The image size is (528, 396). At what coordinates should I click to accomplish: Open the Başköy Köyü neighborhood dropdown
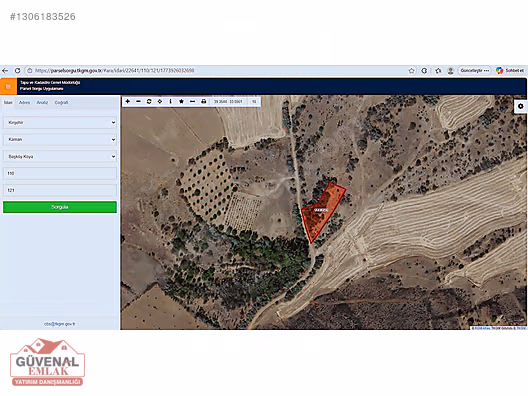tap(60, 157)
